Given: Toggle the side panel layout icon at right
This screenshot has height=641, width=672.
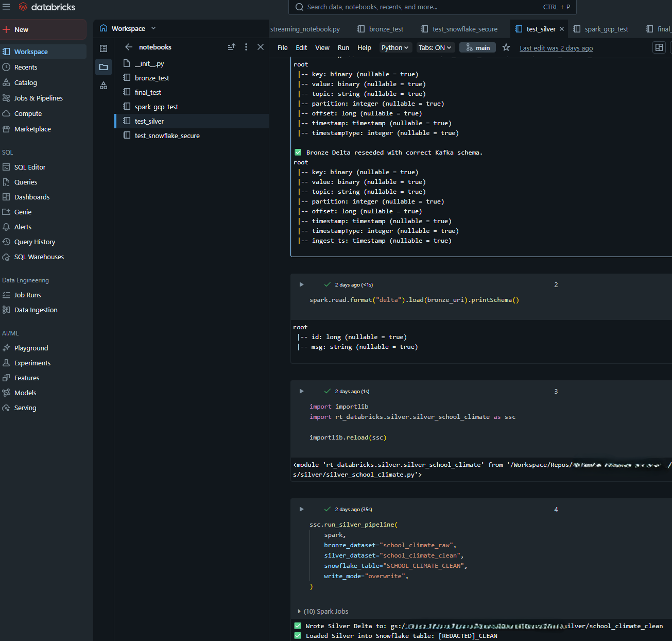Looking at the screenshot, I should tap(659, 47).
